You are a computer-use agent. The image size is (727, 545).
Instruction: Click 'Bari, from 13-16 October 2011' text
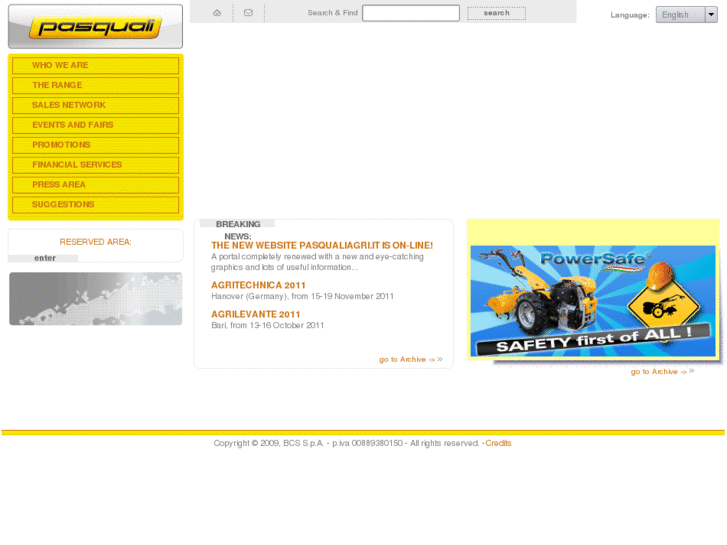268,326
